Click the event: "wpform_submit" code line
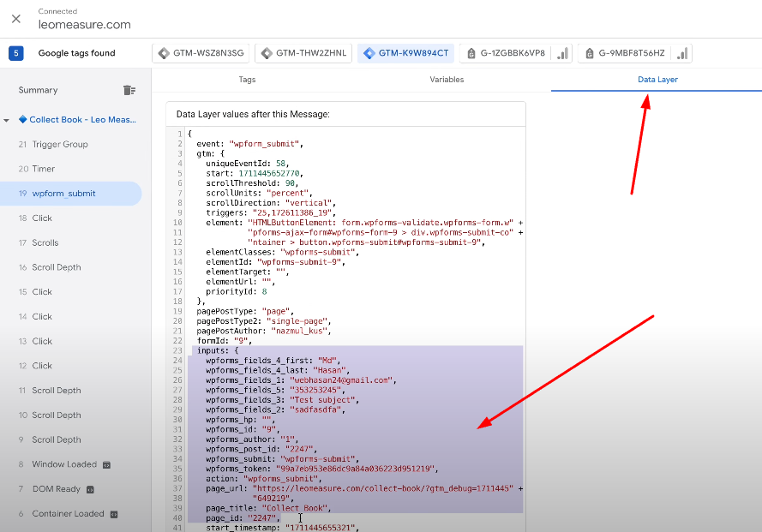This screenshot has width=762, height=532. click(249, 144)
